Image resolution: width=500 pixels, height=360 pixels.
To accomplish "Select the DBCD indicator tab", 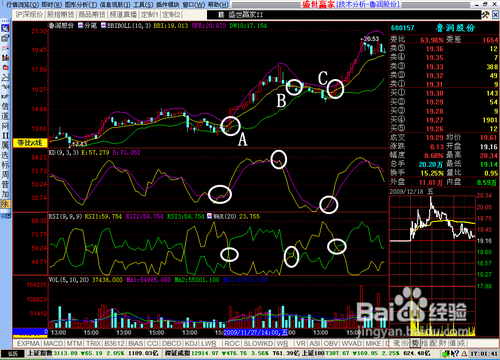I will [x=172, y=343].
